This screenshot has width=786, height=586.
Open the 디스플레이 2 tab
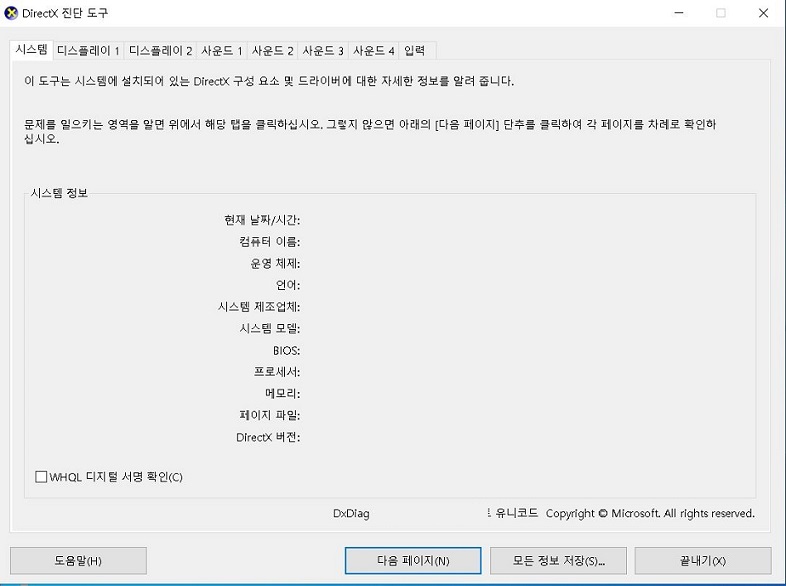pyautogui.click(x=160, y=51)
